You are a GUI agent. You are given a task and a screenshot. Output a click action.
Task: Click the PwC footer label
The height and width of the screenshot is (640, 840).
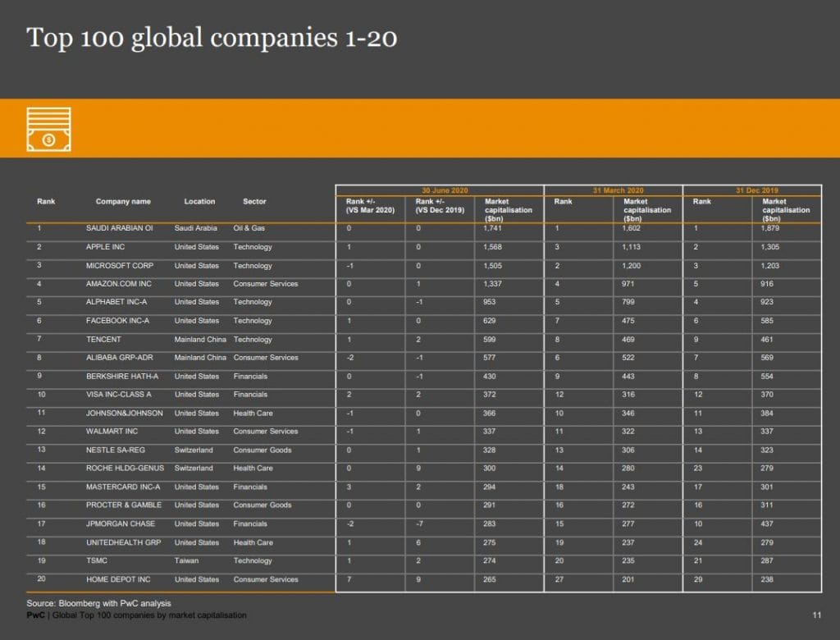click(x=35, y=615)
